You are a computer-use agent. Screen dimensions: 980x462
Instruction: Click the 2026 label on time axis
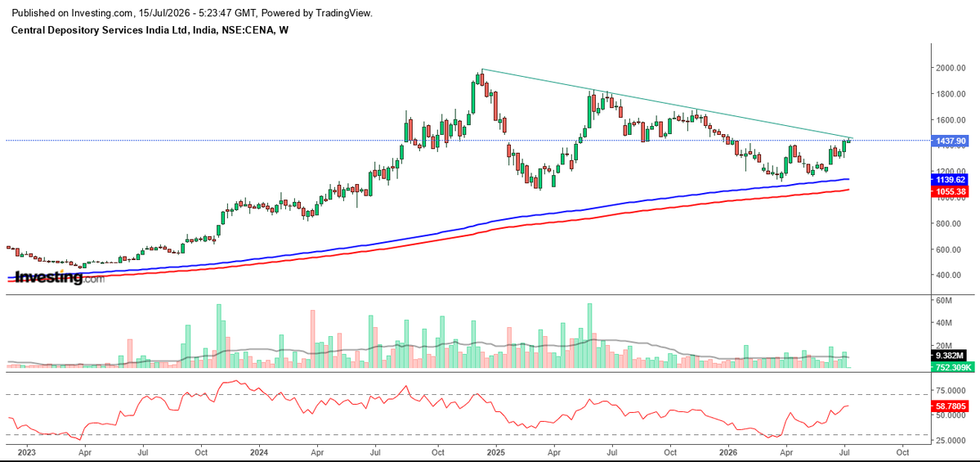pos(728,451)
